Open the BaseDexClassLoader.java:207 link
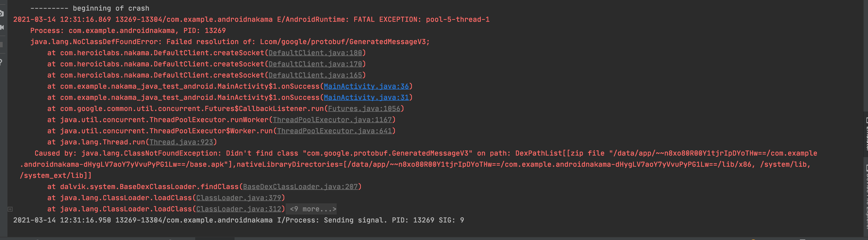 [x=300, y=186]
